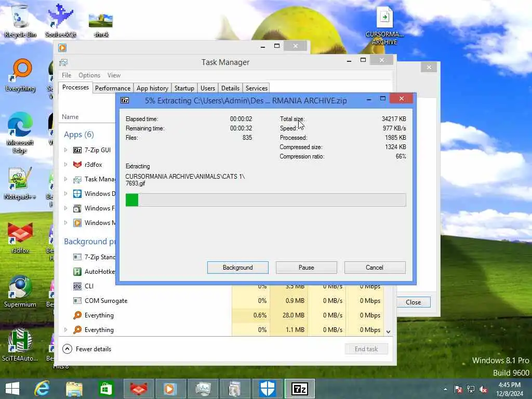Click Close in the dialog behind Task Manager

pyautogui.click(x=413, y=302)
